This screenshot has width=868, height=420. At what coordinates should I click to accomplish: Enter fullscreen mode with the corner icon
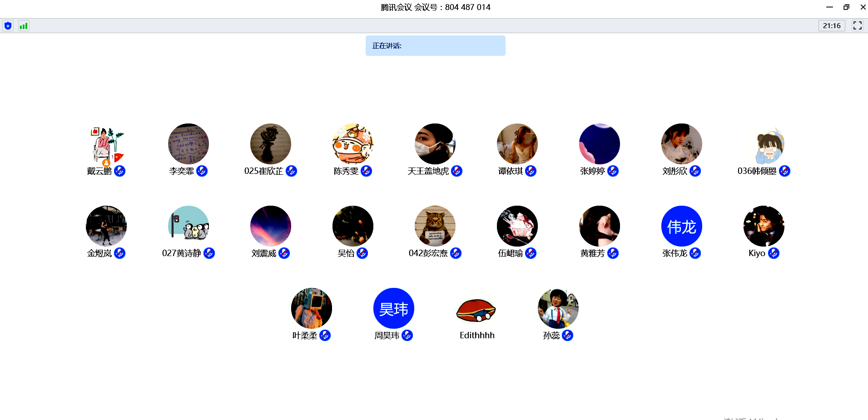point(857,25)
